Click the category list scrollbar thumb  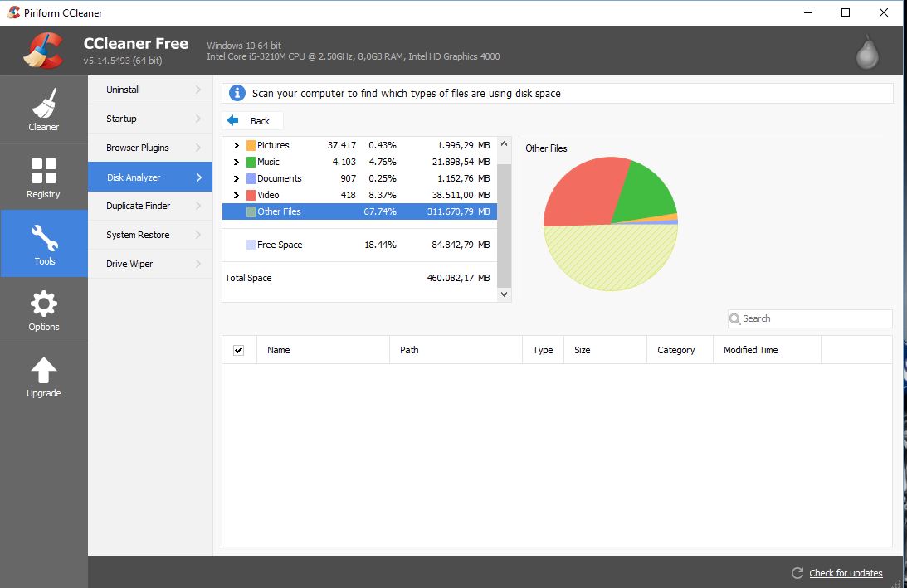pos(504,226)
